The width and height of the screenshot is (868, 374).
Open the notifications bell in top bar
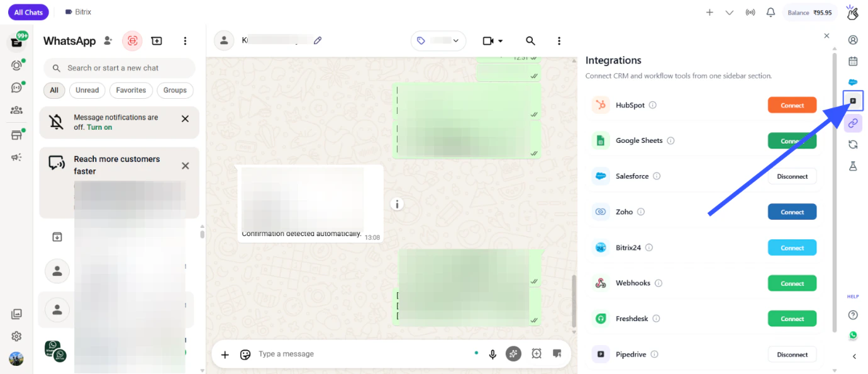click(771, 12)
